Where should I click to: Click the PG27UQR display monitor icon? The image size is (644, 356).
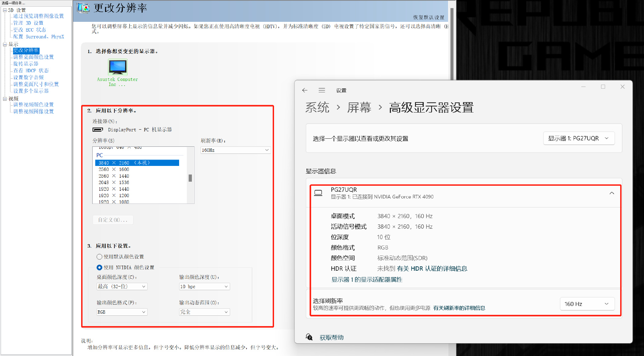click(318, 193)
